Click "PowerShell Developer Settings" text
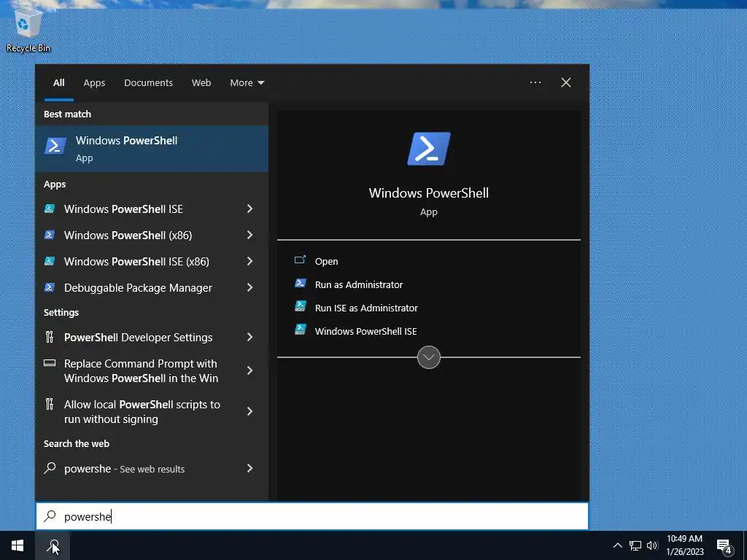This screenshot has width=747, height=560. 138,337
